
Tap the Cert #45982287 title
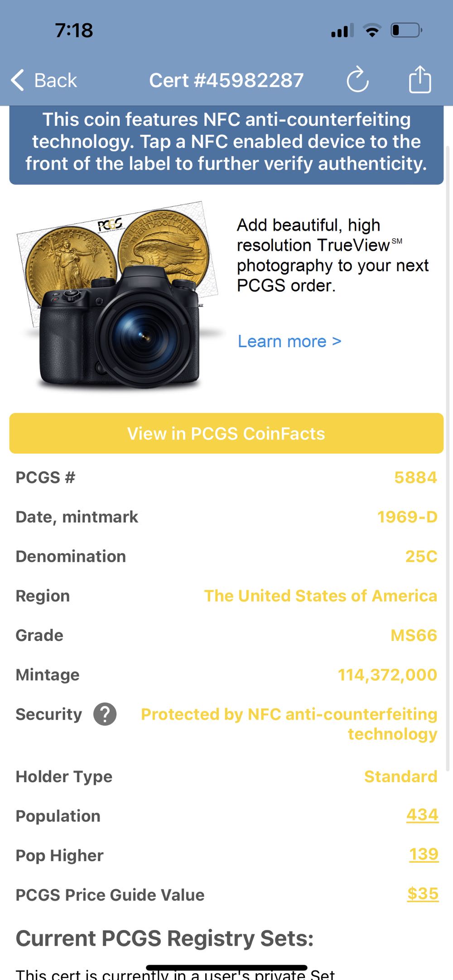pos(226,81)
